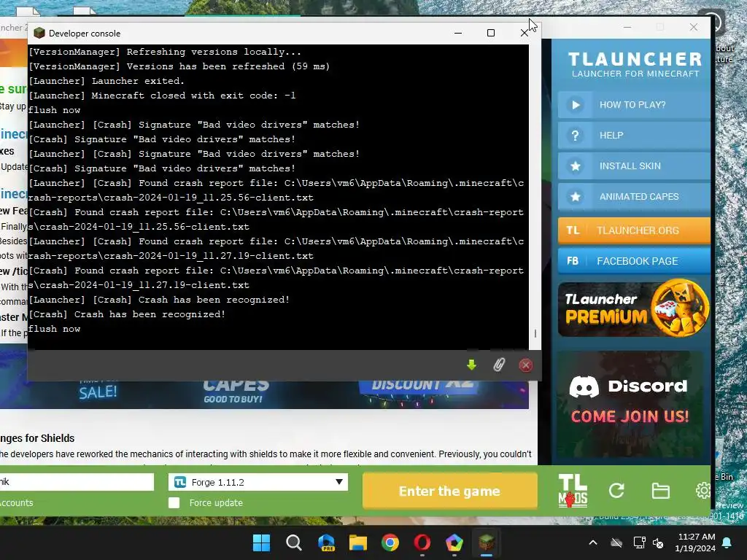The image size is (747, 560).
Task: Click the TLauncher PREMIUM banner
Action: point(634,308)
